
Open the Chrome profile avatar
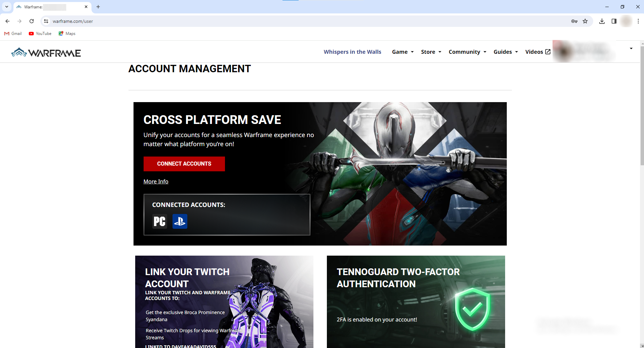coord(626,21)
